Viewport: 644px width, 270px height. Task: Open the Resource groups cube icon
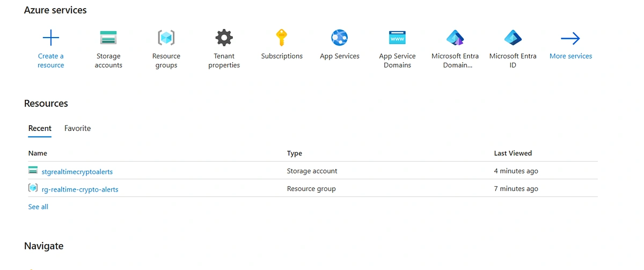click(x=166, y=38)
